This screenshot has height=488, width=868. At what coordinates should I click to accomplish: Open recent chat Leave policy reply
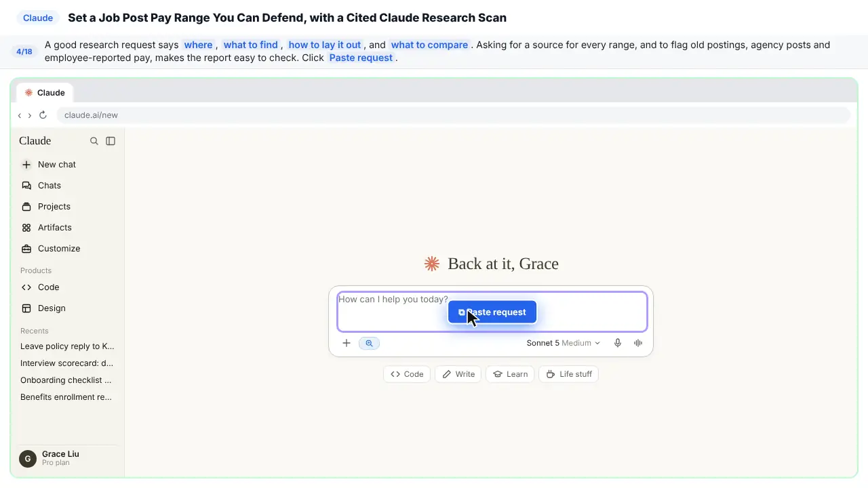point(67,346)
